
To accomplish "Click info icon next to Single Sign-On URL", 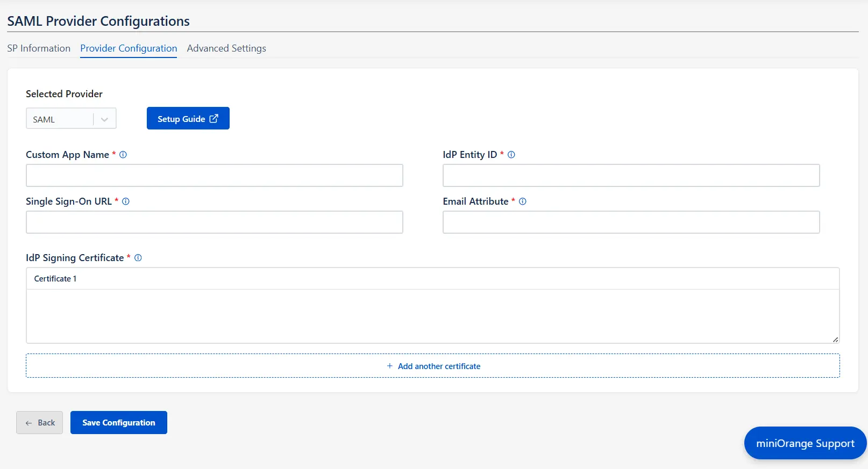I will (x=126, y=201).
